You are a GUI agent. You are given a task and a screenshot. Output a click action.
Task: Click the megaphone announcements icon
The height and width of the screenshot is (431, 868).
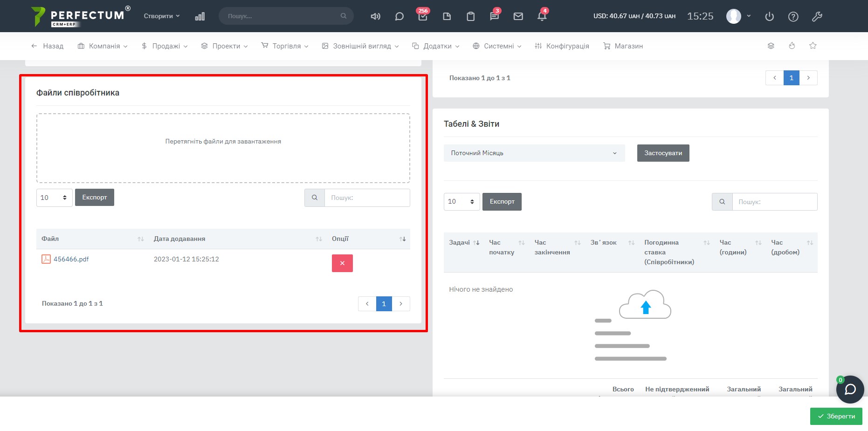pos(375,16)
